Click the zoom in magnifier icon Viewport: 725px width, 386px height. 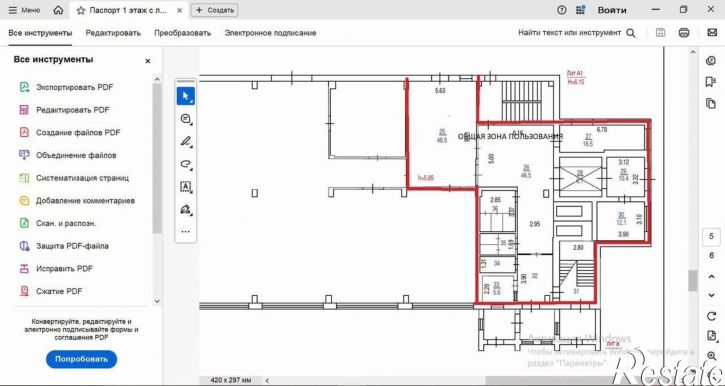(712, 356)
